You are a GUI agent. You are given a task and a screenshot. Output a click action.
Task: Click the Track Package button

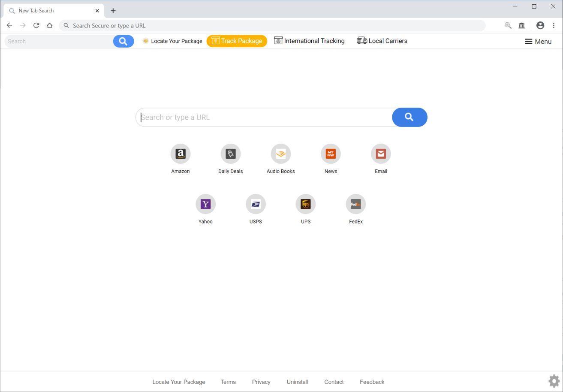(x=237, y=41)
